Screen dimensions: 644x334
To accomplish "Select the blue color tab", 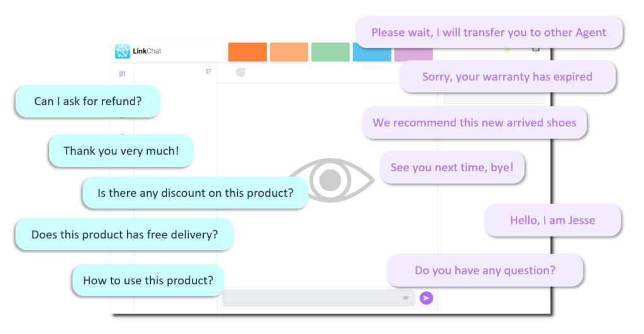I will [372, 52].
